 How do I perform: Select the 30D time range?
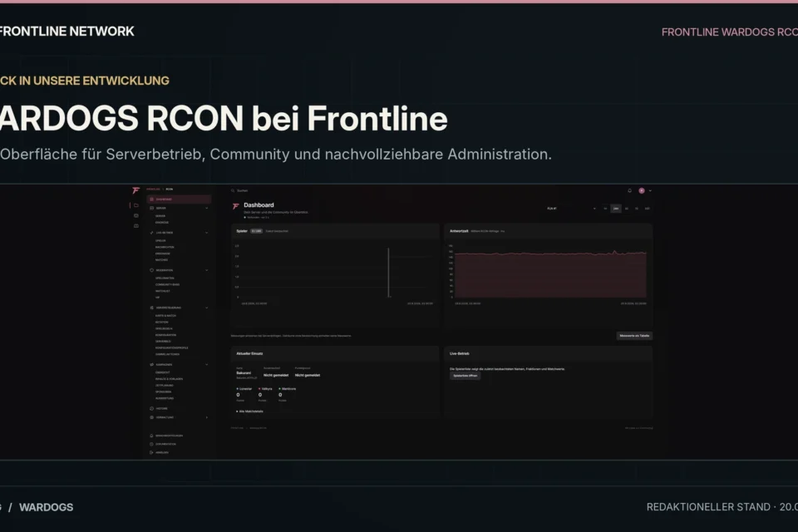pos(648,208)
